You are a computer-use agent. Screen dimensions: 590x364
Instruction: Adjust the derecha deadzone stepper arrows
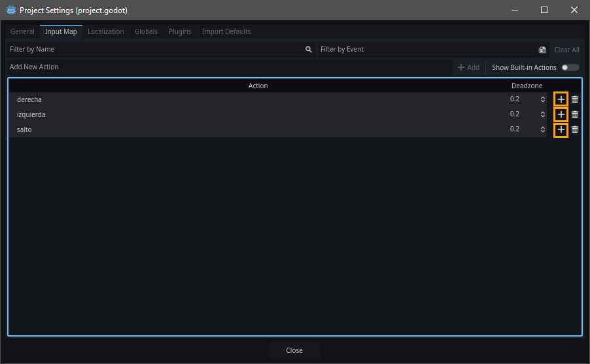pos(542,99)
